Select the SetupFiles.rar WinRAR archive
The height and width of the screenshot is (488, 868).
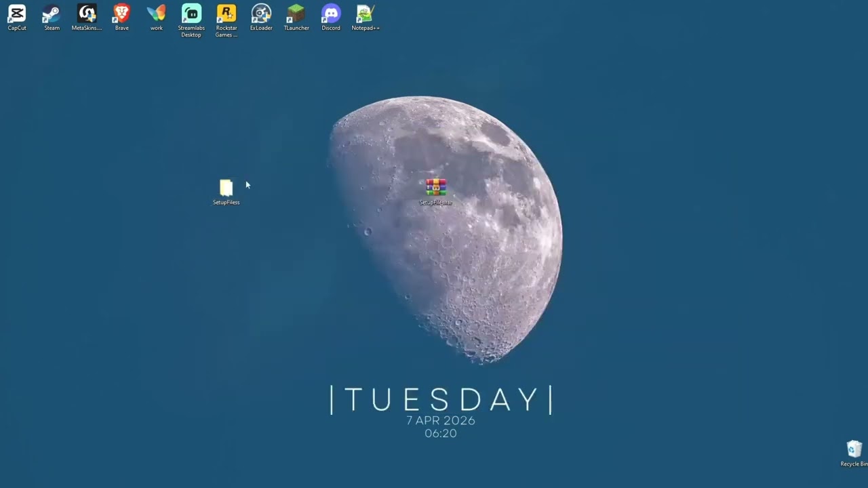click(x=436, y=188)
